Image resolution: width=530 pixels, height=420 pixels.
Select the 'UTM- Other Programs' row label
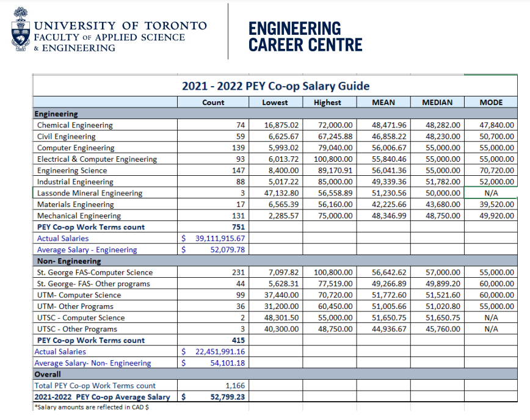pyautogui.click(x=75, y=306)
